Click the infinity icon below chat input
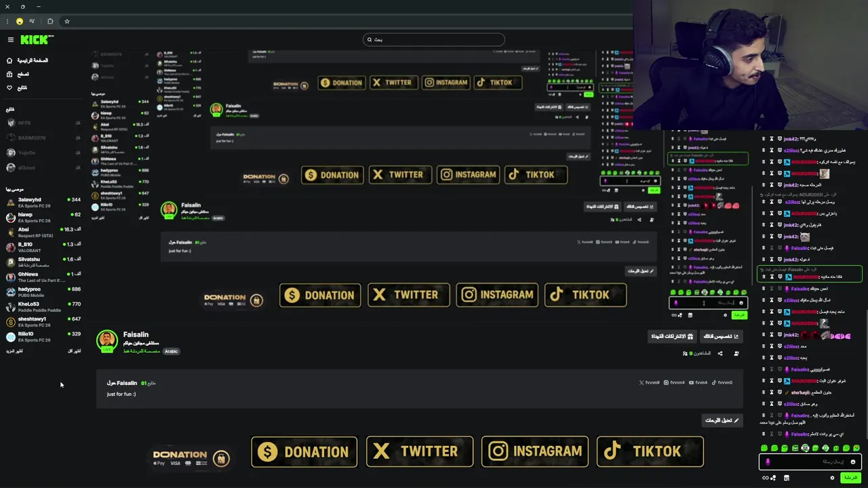Viewport: 868px width, 488px height. click(766, 478)
